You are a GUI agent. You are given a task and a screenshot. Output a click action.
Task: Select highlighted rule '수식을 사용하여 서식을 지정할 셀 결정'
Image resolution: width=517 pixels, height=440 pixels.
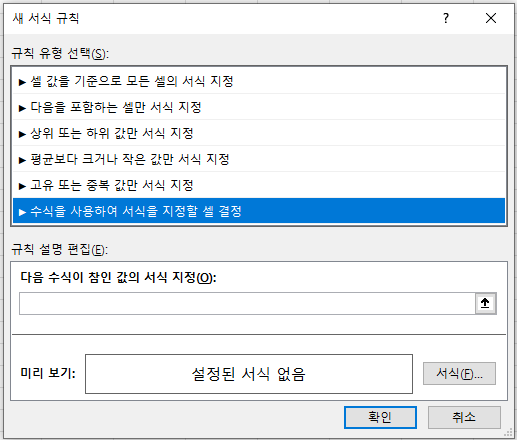point(259,211)
